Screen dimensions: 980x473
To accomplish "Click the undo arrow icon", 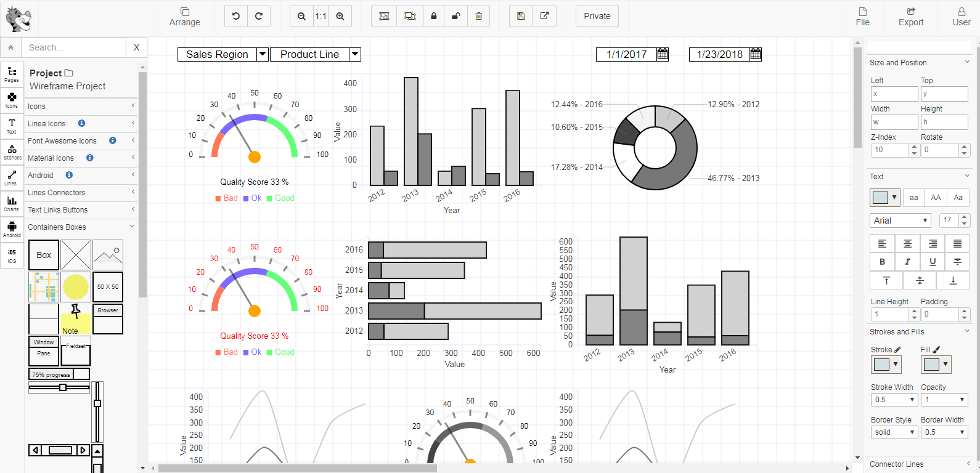I will click(x=235, y=16).
